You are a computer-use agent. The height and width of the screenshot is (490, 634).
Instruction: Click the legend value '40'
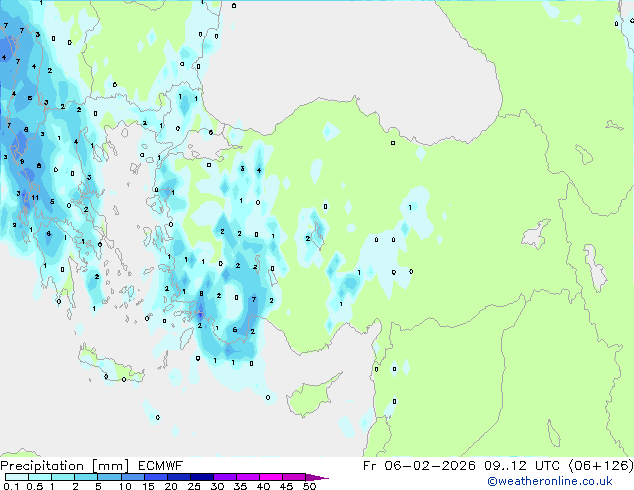pos(263,486)
